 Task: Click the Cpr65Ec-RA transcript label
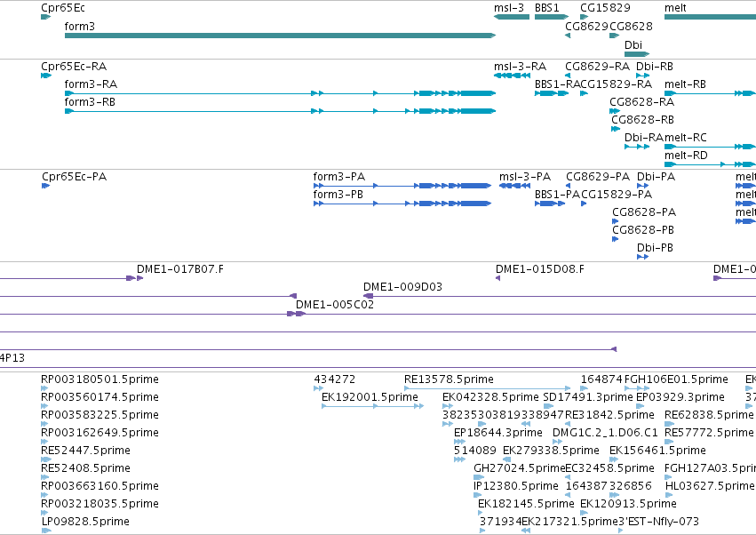pos(74,67)
